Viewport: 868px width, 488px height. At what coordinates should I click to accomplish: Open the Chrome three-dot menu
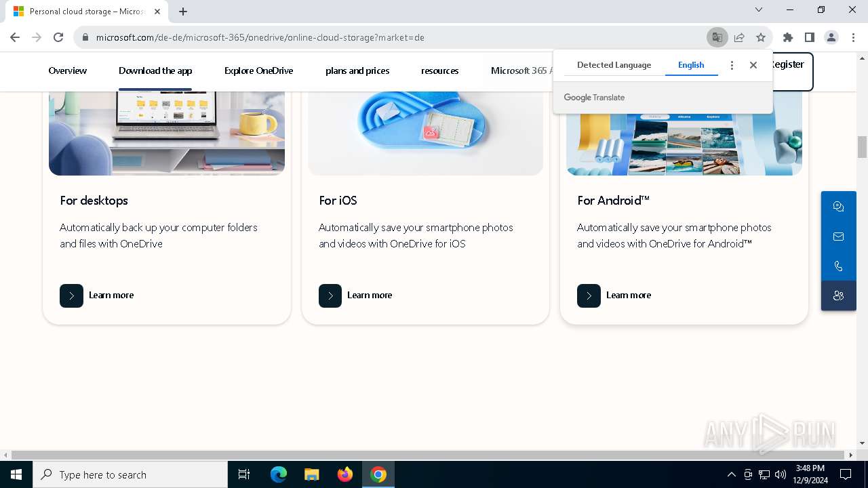coord(853,37)
